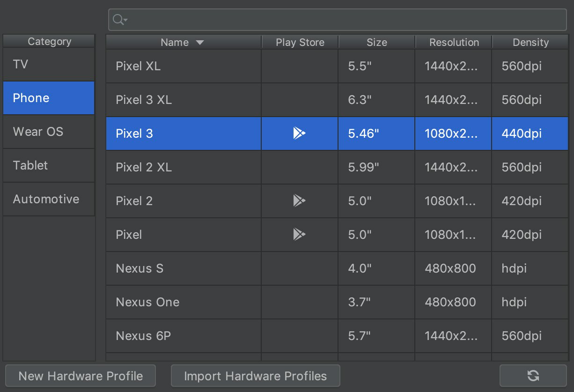The image size is (574, 392).
Task: Click the 5.99" size cell
Action: tap(376, 167)
